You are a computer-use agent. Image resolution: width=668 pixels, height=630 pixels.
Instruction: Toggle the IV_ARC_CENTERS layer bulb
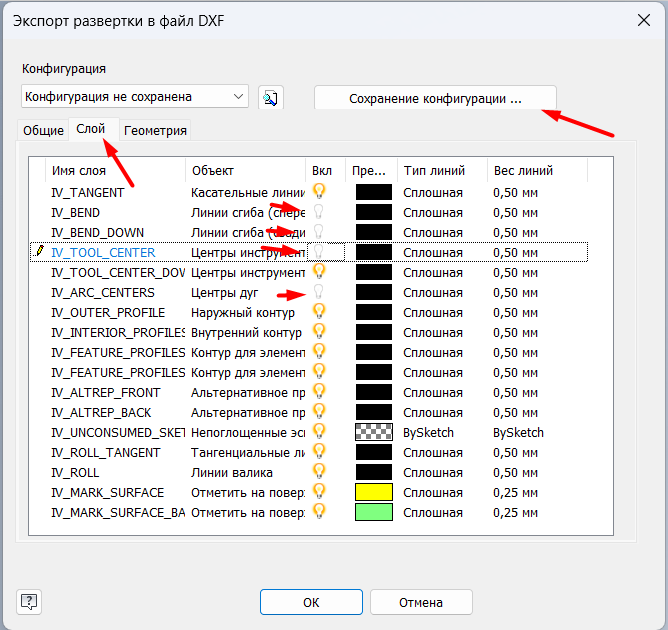[x=318, y=292]
